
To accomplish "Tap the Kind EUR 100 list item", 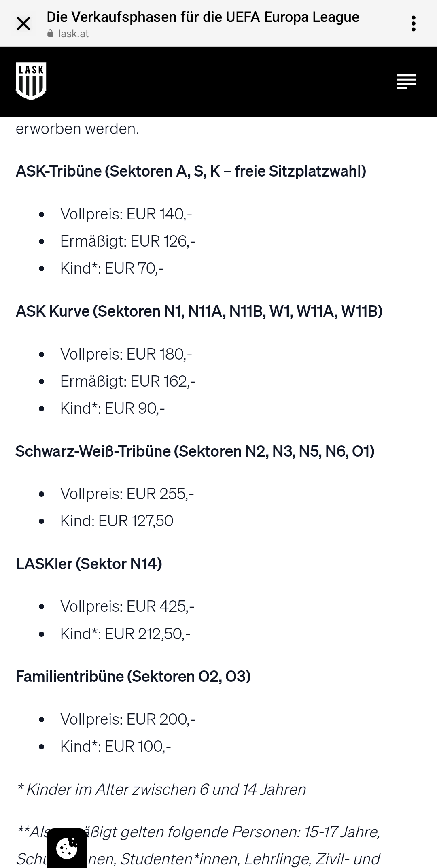I will 116,747.
